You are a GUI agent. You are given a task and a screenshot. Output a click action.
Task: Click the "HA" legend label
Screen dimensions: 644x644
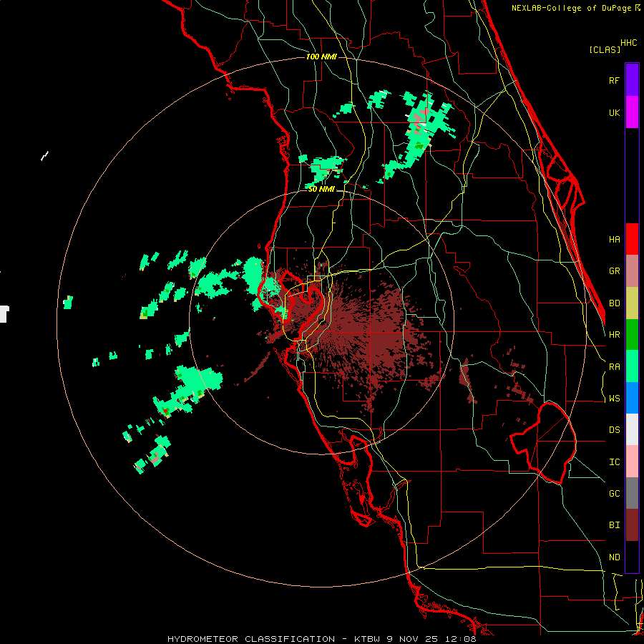614,240
